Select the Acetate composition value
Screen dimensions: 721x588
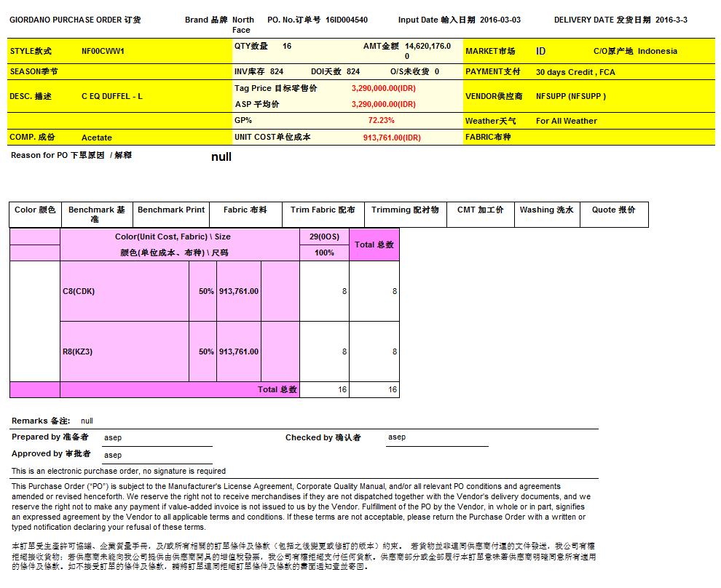(97, 138)
